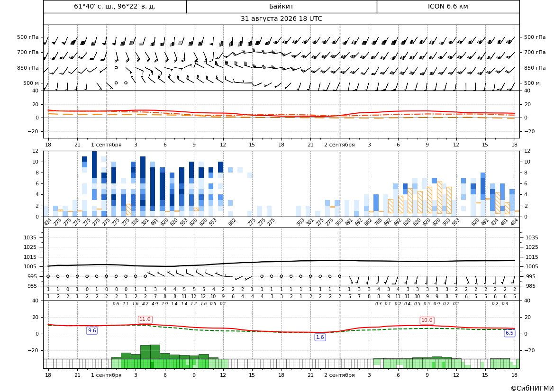Viewport: 554px width, 392px height.
Task: Click the ©СибНИГМИ copyright text
Action: pos(532,389)
